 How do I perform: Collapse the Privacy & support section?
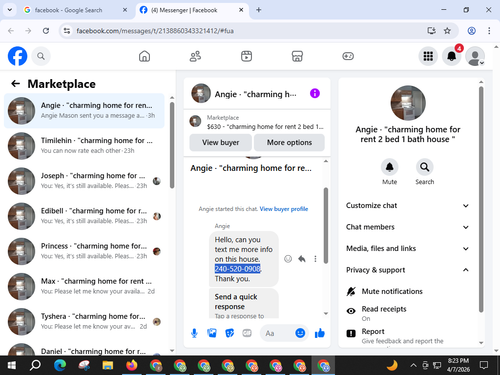click(x=408, y=270)
